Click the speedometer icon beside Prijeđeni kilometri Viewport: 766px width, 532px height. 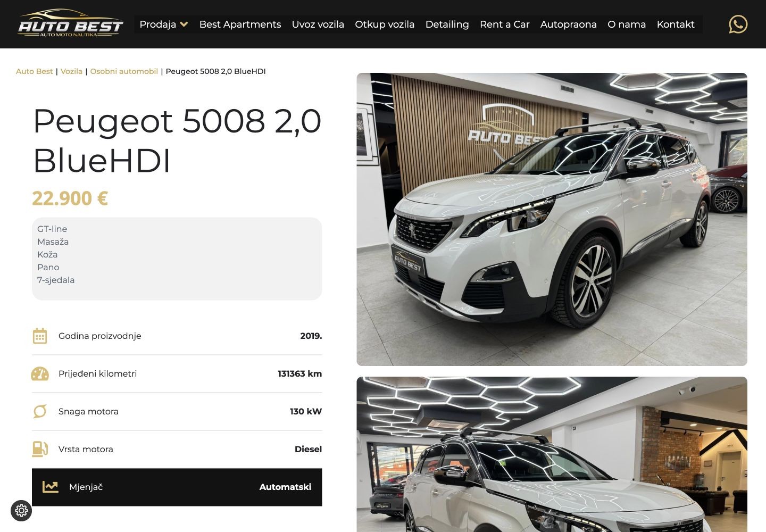[x=40, y=373]
